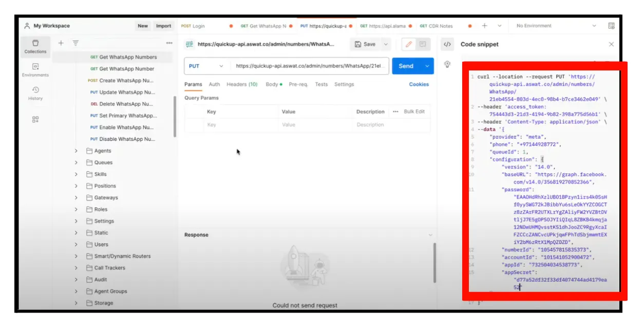Open the Pre-req. tab
This screenshot has width=644, height=328.
point(298,84)
